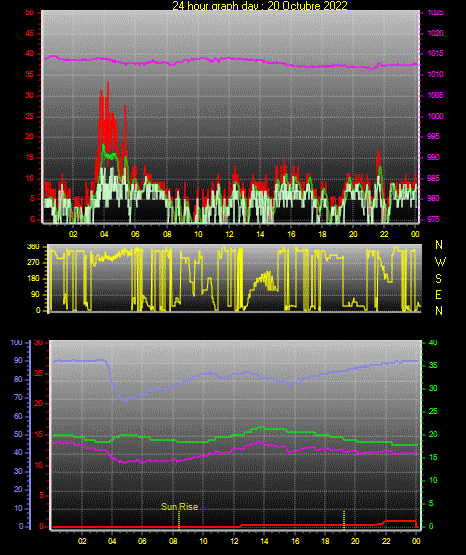Select the 'N' compass label at top
The width and height of the screenshot is (466, 555).
[439, 245]
